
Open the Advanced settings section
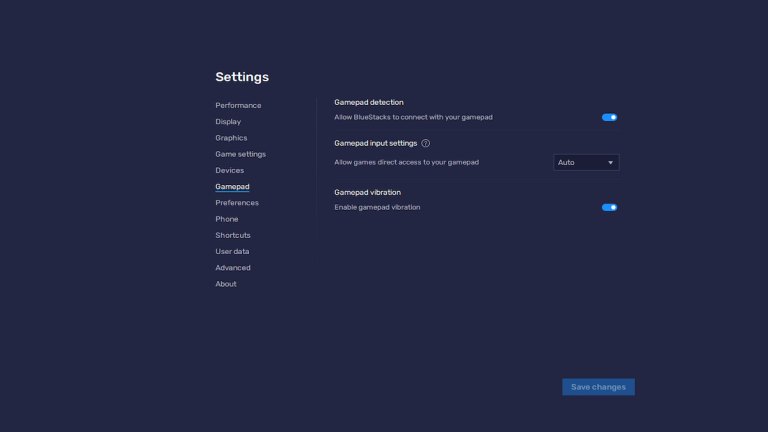pyautogui.click(x=233, y=268)
